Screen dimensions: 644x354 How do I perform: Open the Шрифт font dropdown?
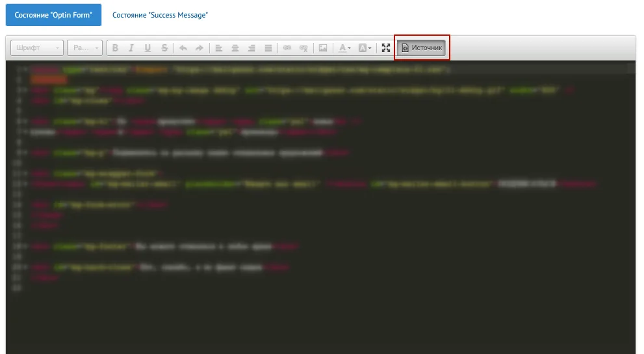[x=37, y=48]
